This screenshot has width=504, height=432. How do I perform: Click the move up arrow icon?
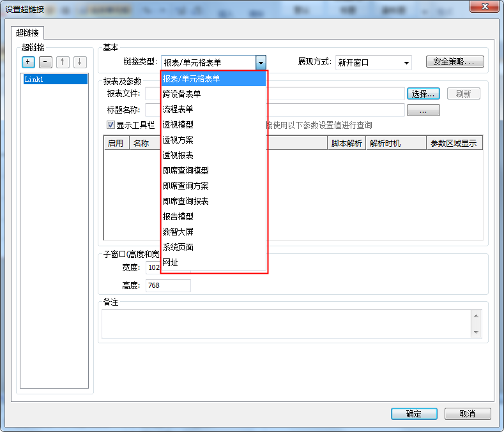[x=63, y=62]
